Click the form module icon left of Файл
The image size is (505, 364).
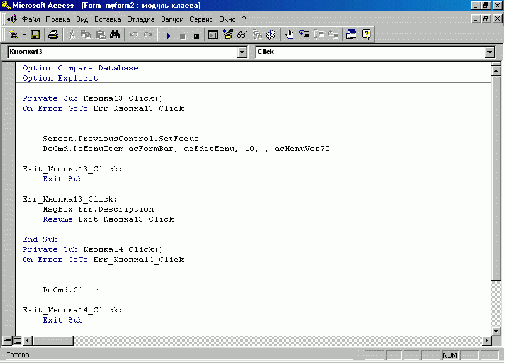point(13,19)
